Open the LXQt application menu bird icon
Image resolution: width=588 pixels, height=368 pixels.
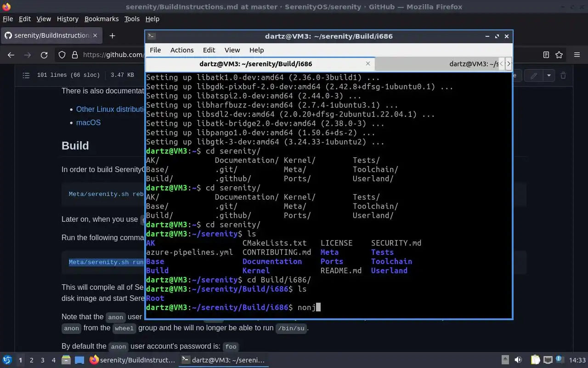(x=7, y=360)
